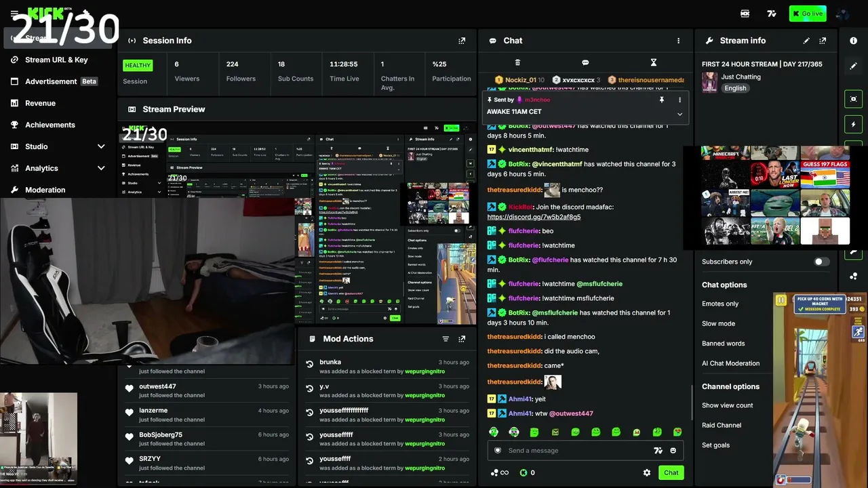
Task: Open the hamburger menu in the top bar
Action: pos(14,14)
